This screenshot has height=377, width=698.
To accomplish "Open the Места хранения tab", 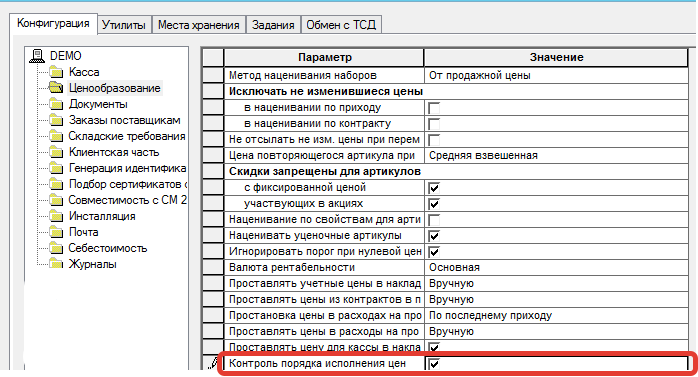I will coord(199,25).
